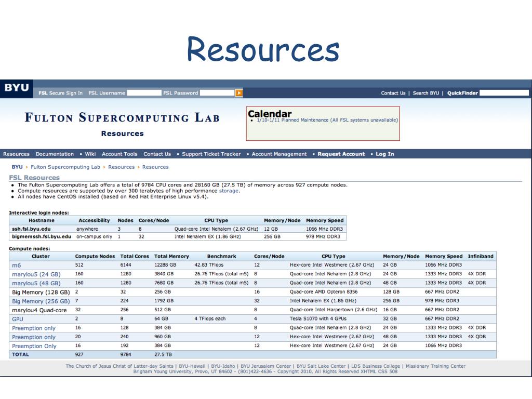This screenshot has height=399, width=532.
Task: Open the Search BYU link
Action: pyautogui.click(x=426, y=93)
